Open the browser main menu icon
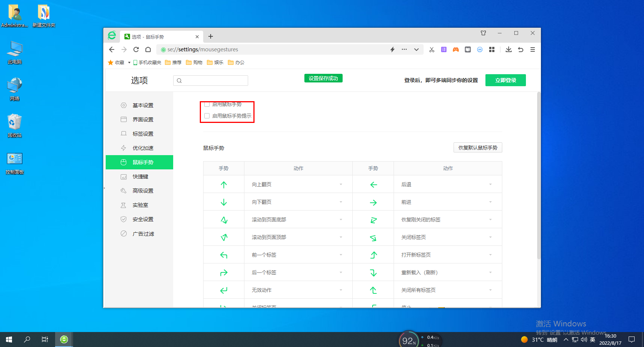Image resolution: width=644 pixels, height=347 pixels. click(x=533, y=49)
